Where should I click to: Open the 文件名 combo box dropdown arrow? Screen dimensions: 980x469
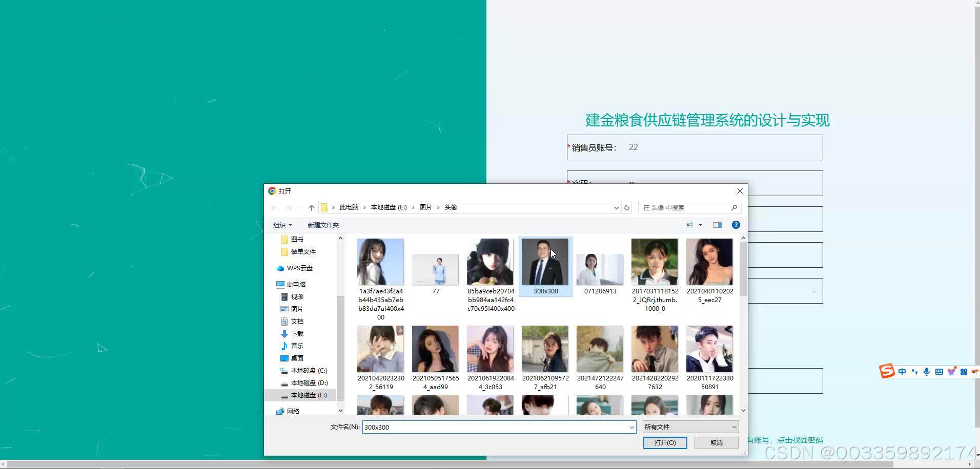631,427
